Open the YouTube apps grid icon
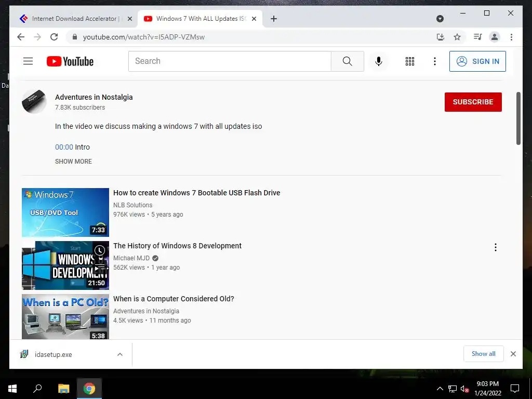The height and width of the screenshot is (399, 532). click(x=410, y=61)
